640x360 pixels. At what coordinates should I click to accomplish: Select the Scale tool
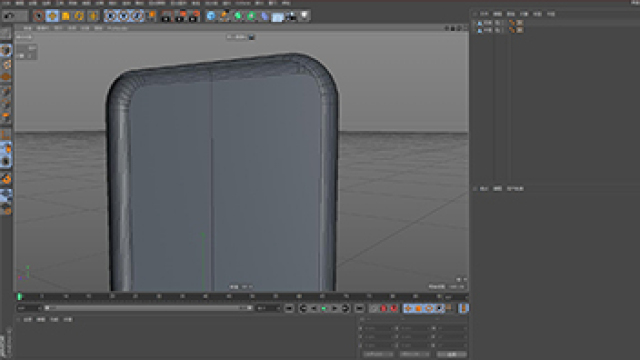click(x=66, y=16)
